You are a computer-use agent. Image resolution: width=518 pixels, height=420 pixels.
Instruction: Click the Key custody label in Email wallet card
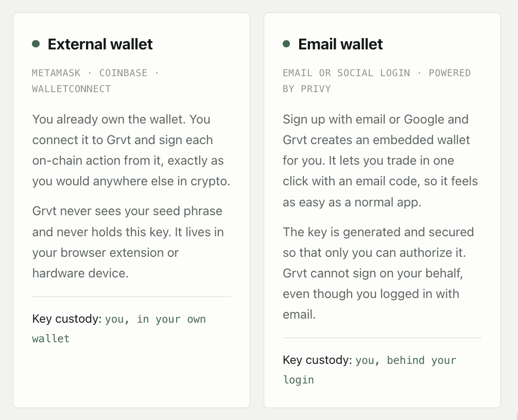tap(318, 360)
